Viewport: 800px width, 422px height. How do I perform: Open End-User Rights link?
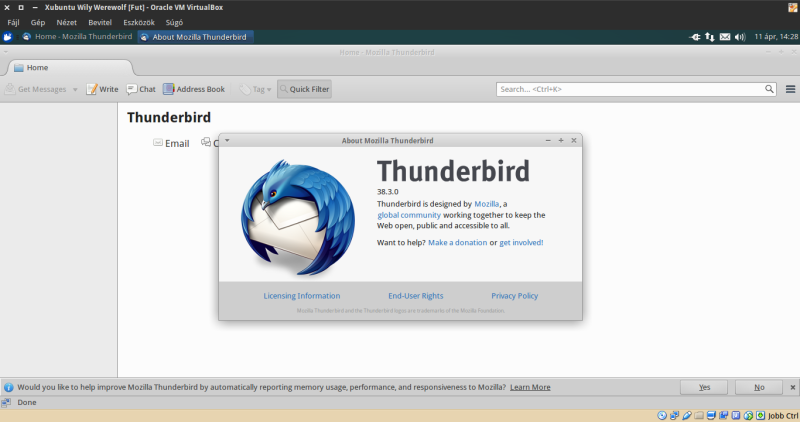[415, 296]
